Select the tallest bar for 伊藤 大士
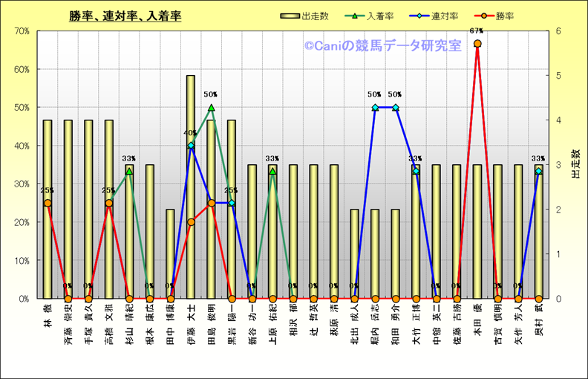588x379 pixels. click(x=191, y=186)
